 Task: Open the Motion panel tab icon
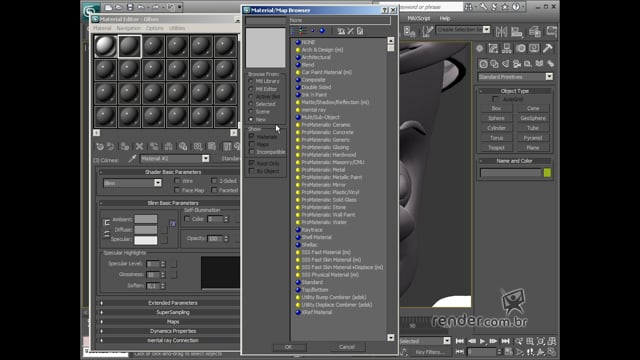click(521, 49)
